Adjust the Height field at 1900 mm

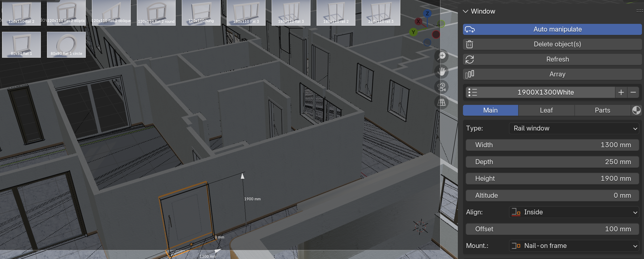(x=552, y=179)
